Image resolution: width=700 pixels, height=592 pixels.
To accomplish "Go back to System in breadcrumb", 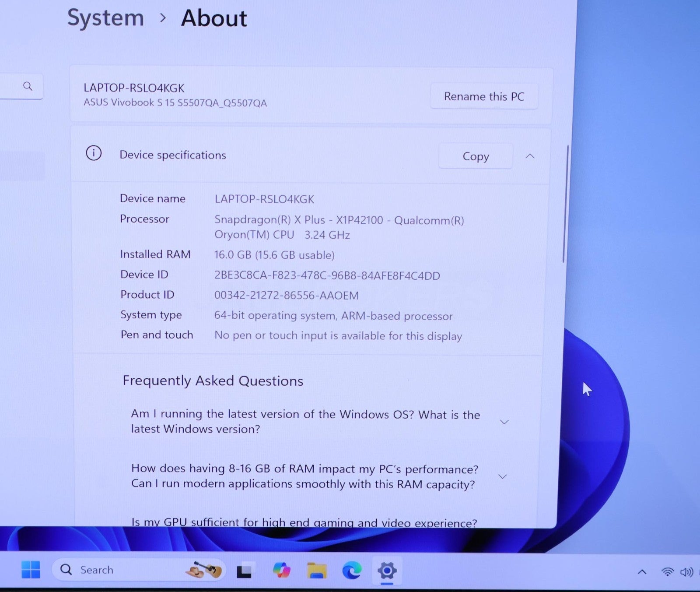I will coord(105,18).
